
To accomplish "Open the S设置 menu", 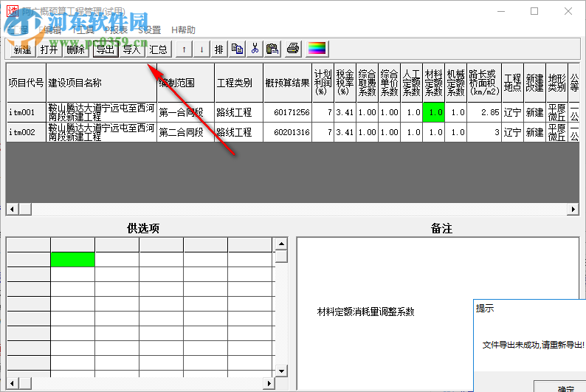I will click(x=150, y=30).
